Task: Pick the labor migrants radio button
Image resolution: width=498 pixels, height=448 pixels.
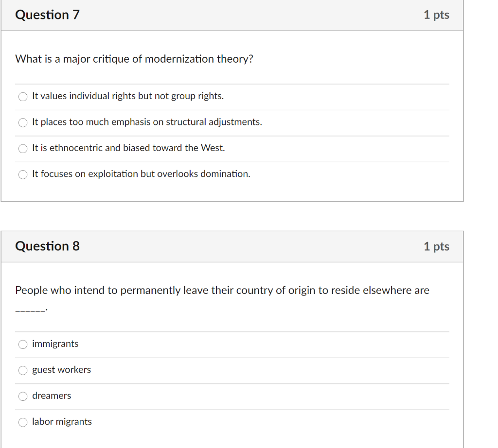Action: point(23,422)
